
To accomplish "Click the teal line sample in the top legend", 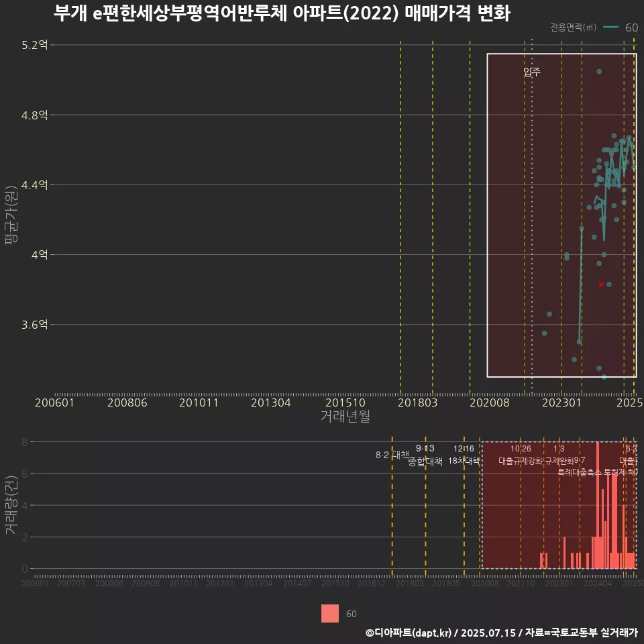I will pyautogui.click(x=610, y=28).
